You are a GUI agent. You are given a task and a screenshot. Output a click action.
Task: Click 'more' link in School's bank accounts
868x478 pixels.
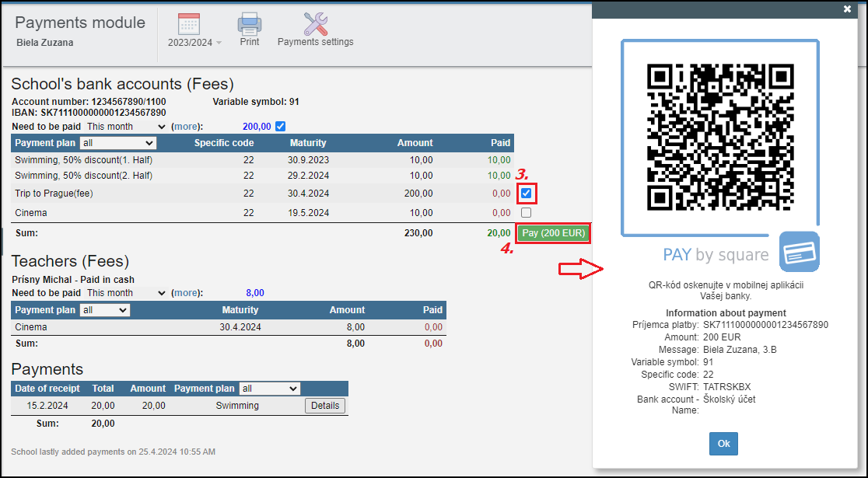click(185, 127)
